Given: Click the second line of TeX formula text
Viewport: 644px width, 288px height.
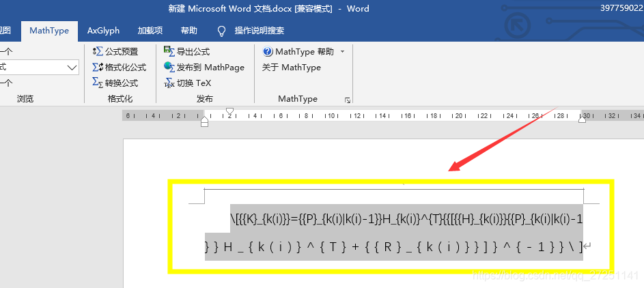Looking at the screenshot, I should pyautogui.click(x=393, y=247).
